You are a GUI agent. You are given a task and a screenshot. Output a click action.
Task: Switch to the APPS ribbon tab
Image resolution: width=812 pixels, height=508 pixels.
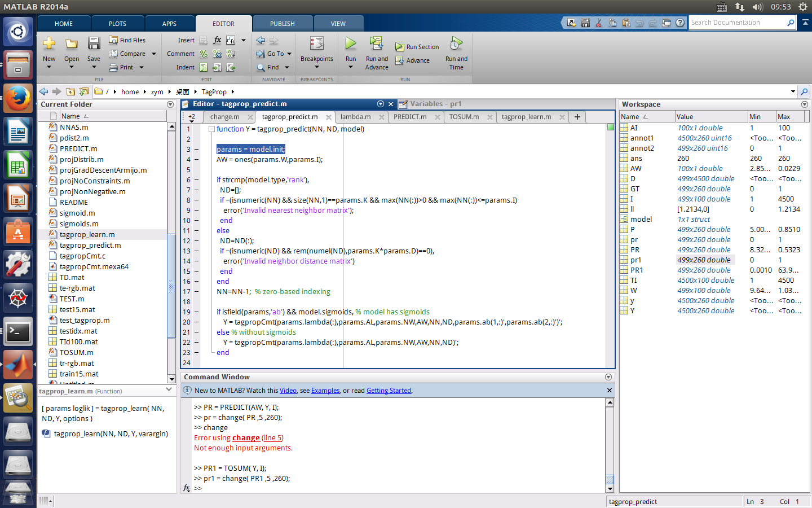click(x=169, y=24)
